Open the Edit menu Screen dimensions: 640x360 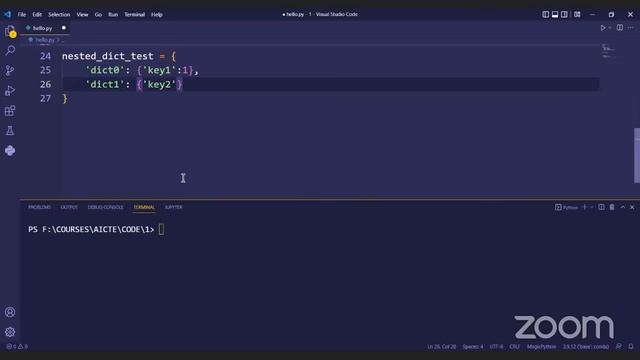pos(37,14)
